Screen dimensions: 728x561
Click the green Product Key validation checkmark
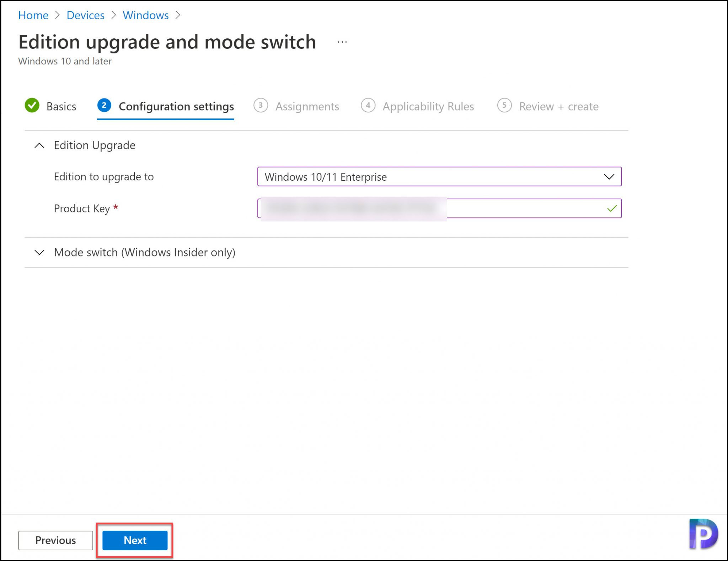point(612,208)
